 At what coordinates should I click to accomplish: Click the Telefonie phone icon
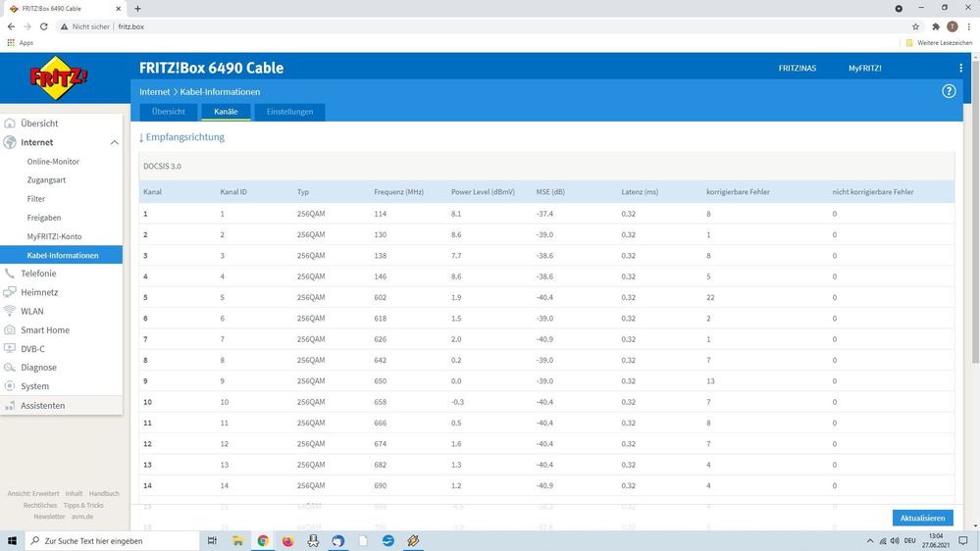[10, 273]
